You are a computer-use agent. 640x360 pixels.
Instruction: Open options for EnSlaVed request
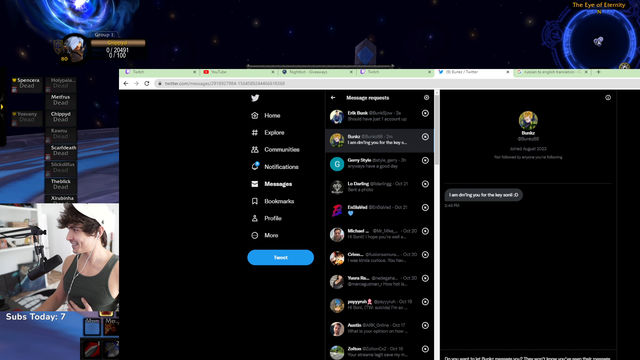(x=425, y=208)
